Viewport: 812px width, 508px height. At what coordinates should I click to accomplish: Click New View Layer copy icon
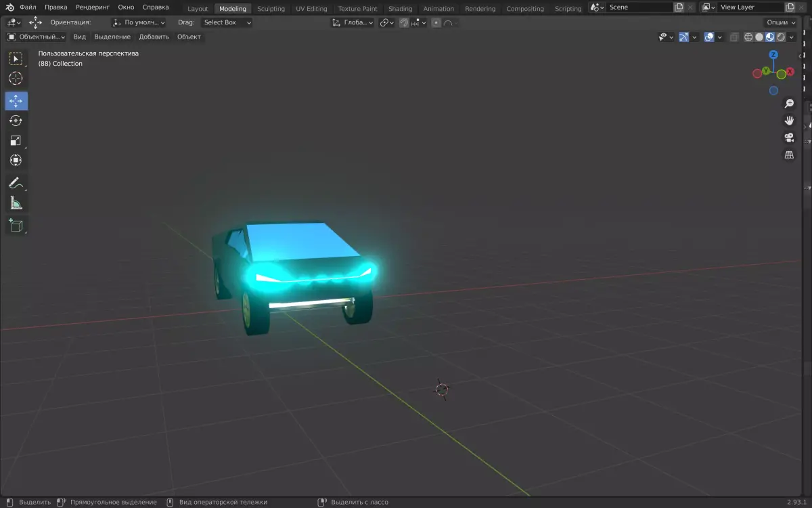coord(789,7)
